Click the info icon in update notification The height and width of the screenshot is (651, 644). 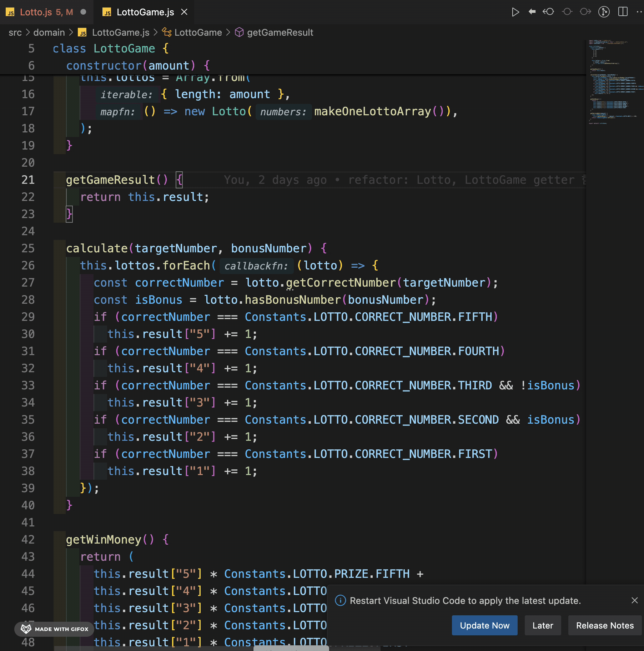[x=340, y=600]
